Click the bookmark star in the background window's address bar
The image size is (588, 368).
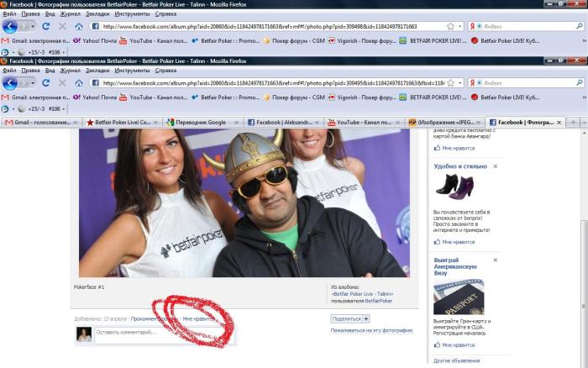[451, 26]
